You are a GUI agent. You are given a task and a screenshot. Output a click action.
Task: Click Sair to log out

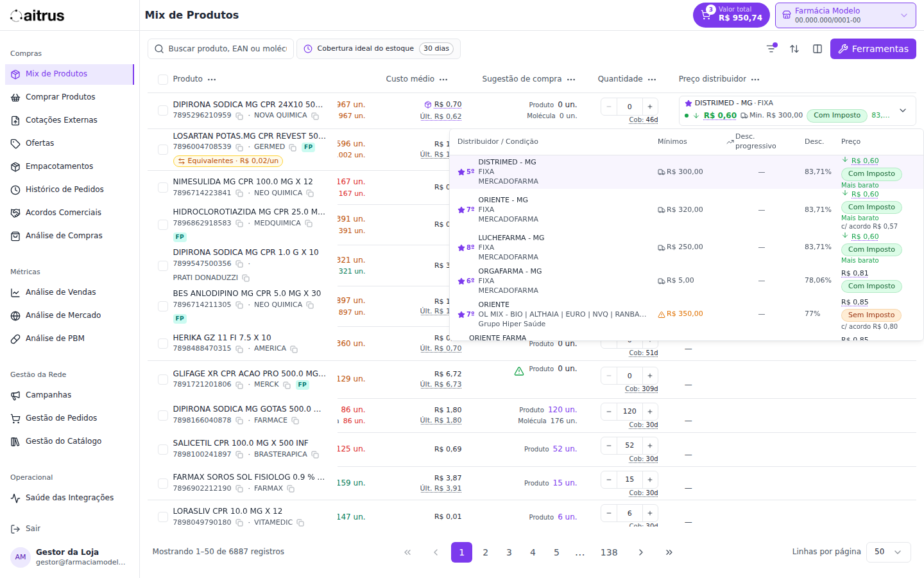(69, 529)
